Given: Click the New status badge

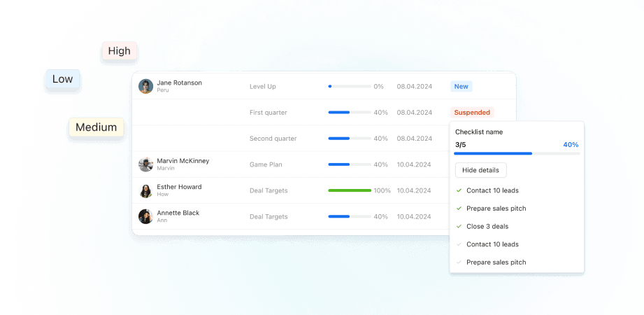Looking at the screenshot, I should 461,86.
